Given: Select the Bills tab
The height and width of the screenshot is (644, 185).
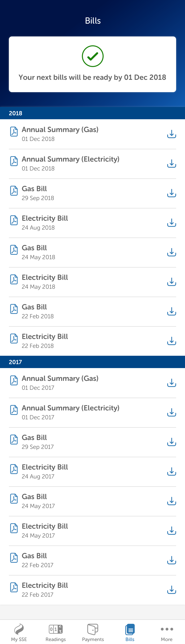Looking at the screenshot, I should pyautogui.click(x=130, y=632).
